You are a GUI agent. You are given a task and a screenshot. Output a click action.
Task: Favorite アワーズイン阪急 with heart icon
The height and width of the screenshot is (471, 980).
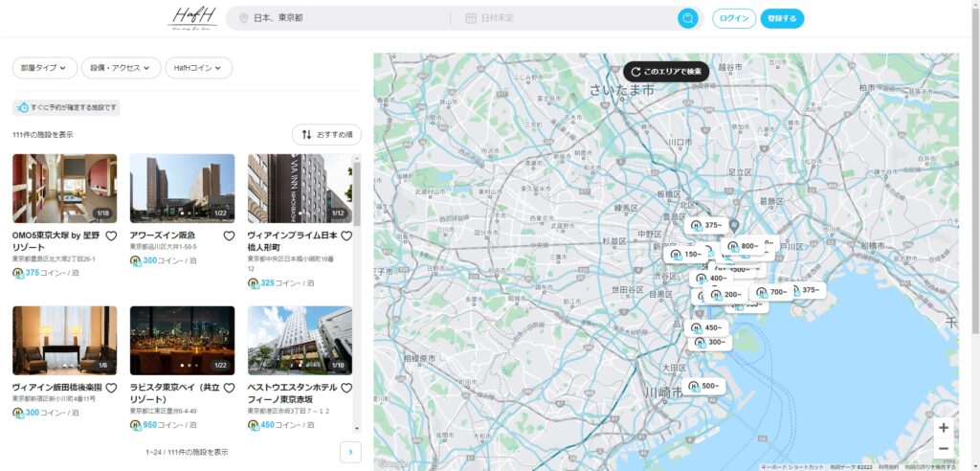(229, 235)
